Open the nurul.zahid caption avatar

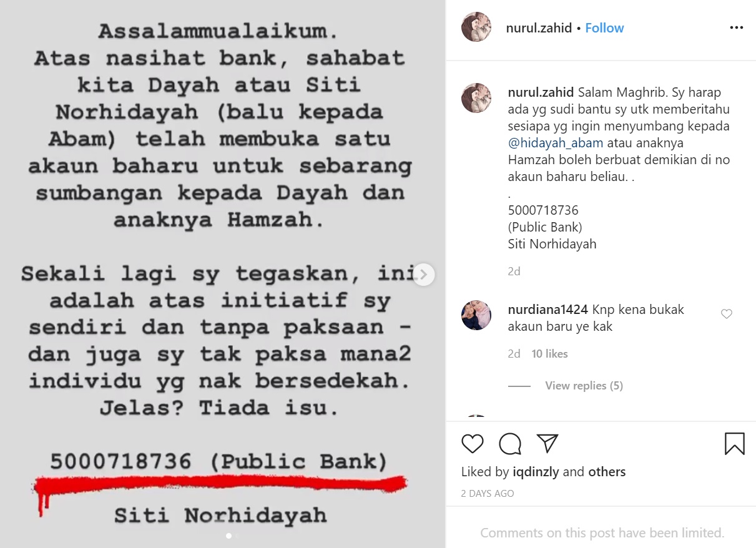coord(476,98)
